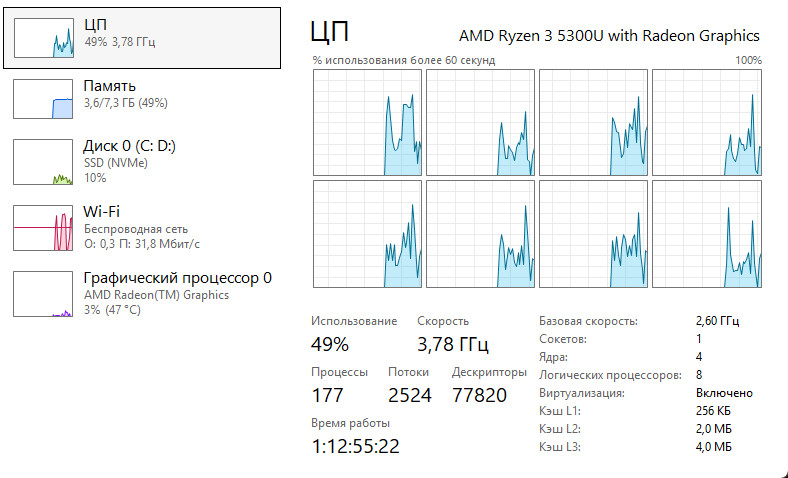The image size is (788, 478).
Task: Click the 3,78 ГГц speed value
Action: tap(453, 344)
